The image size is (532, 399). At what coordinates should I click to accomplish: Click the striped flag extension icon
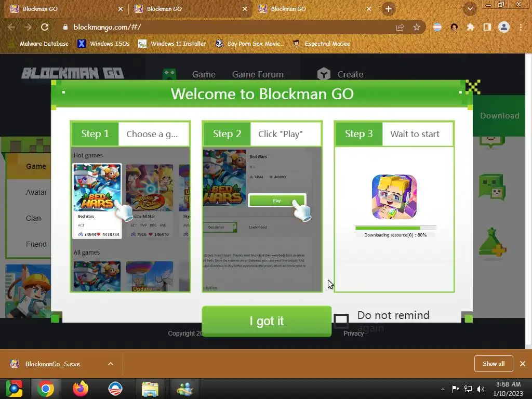pyautogui.click(x=437, y=27)
